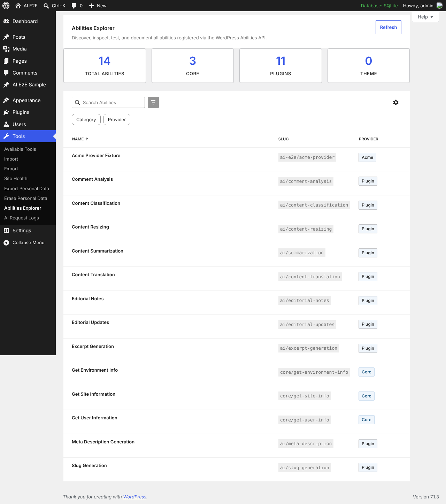
Task: Open Export Personal Data submenu
Action: click(26, 189)
